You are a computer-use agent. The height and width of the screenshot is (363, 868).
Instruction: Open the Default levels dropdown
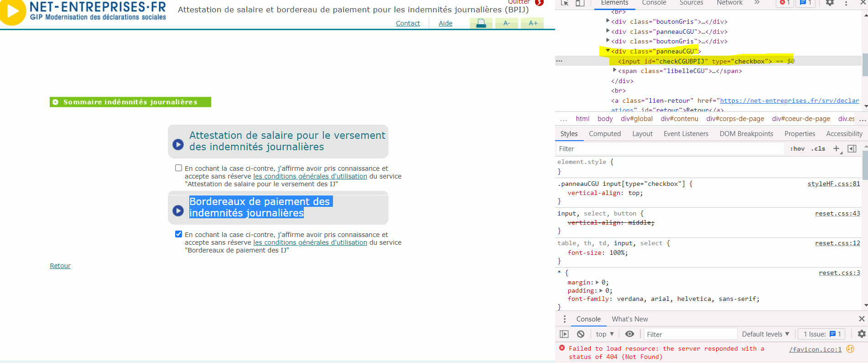click(x=765, y=334)
